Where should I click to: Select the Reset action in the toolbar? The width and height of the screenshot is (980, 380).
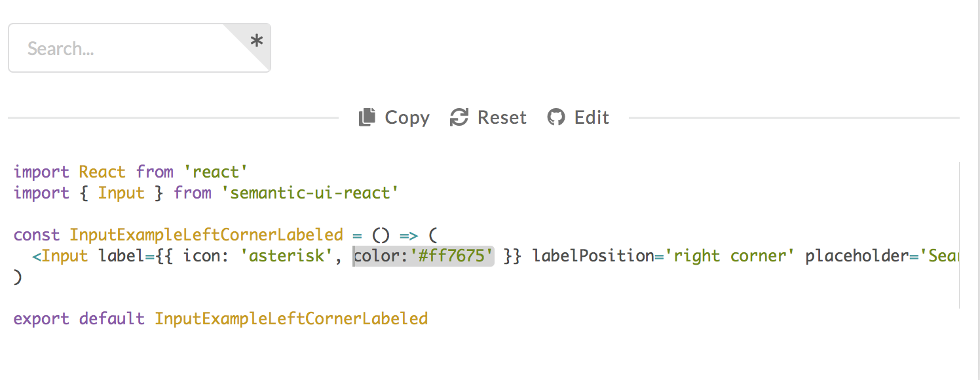click(501, 117)
